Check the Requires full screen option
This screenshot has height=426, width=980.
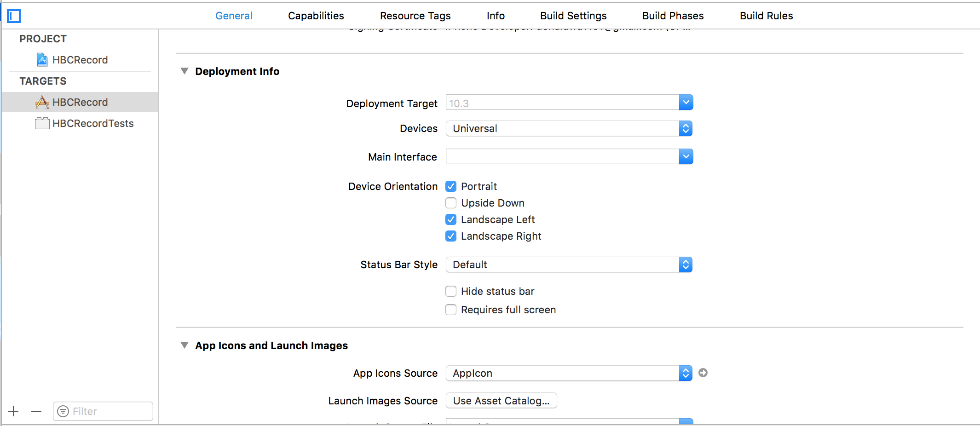tap(451, 310)
